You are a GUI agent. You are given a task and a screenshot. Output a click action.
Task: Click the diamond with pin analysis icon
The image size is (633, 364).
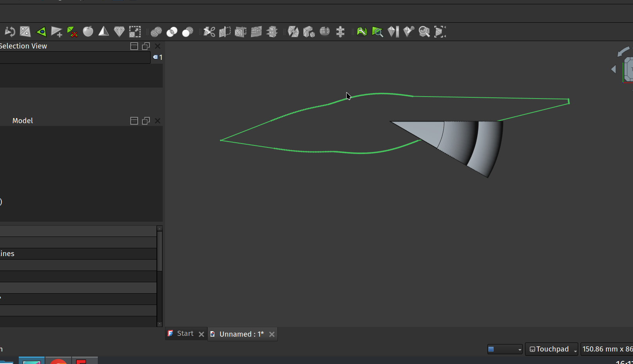point(409,32)
